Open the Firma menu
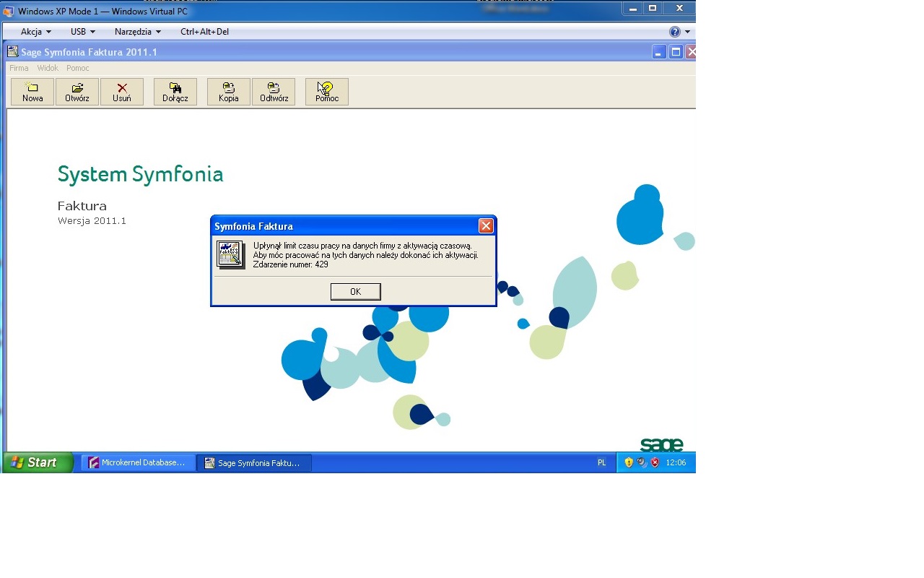The width and height of the screenshot is (924, 578). pyautogui.click(x=19, y=68)
